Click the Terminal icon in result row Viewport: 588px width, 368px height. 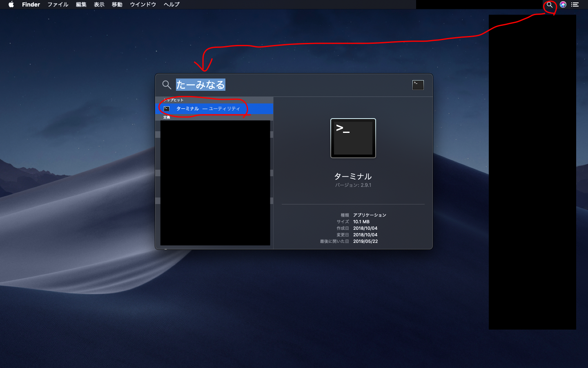click(x=167, y=109)
